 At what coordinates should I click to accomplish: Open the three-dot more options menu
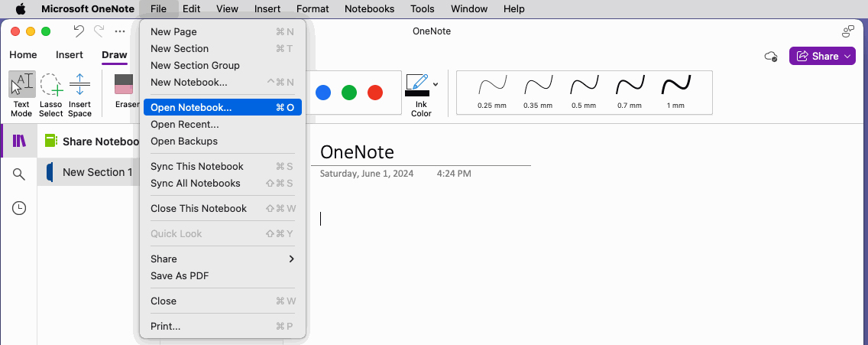[119, 31]
